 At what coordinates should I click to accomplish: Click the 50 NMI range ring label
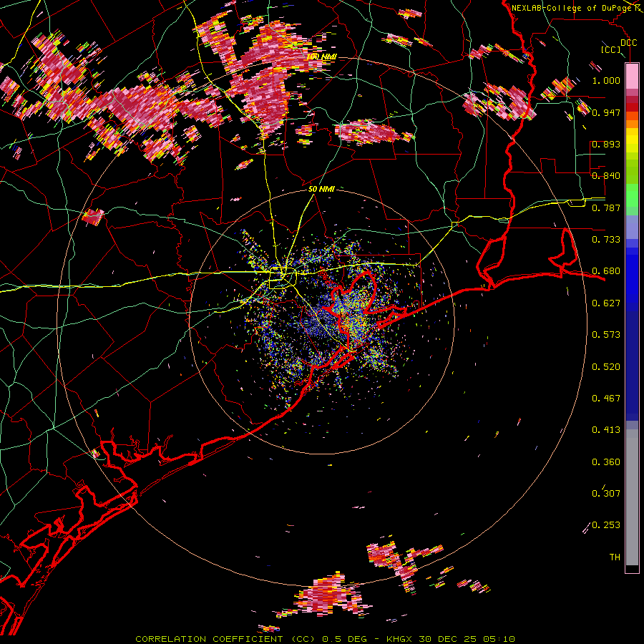321,190
